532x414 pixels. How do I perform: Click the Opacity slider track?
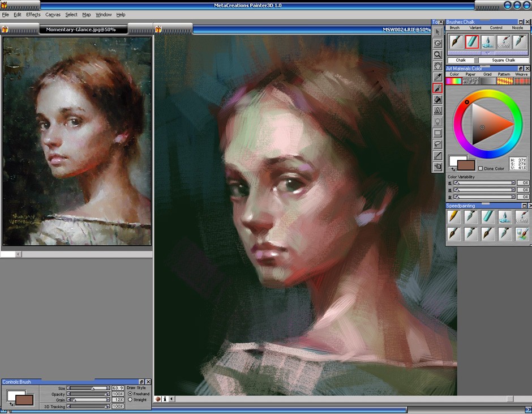tap(88, 394)
